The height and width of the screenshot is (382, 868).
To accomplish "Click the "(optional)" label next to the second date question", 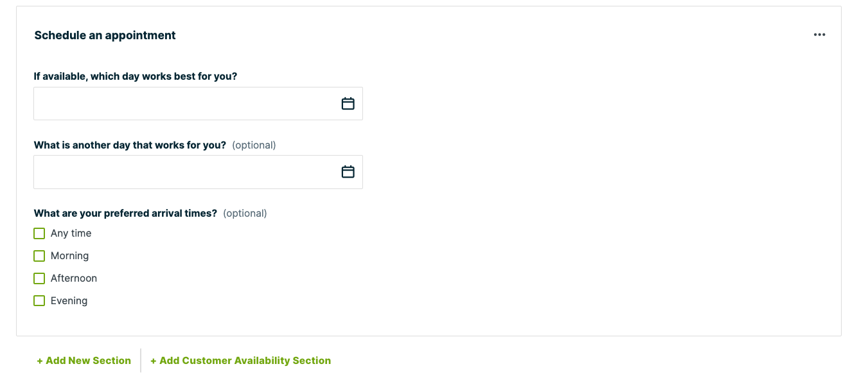I will click(x=254, y=145).
